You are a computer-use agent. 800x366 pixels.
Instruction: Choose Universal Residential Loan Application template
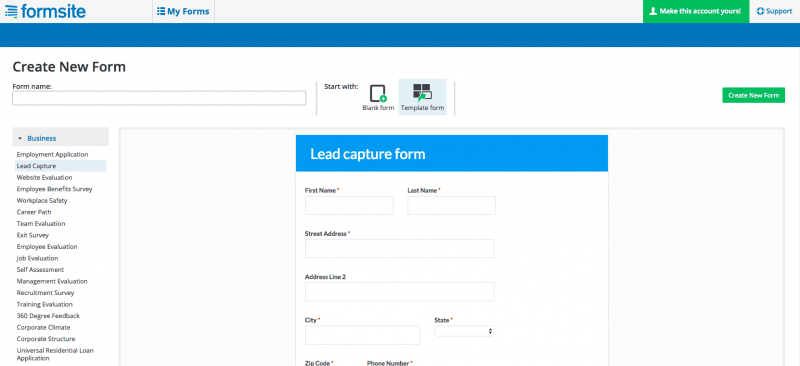click(x=55, y=354)
